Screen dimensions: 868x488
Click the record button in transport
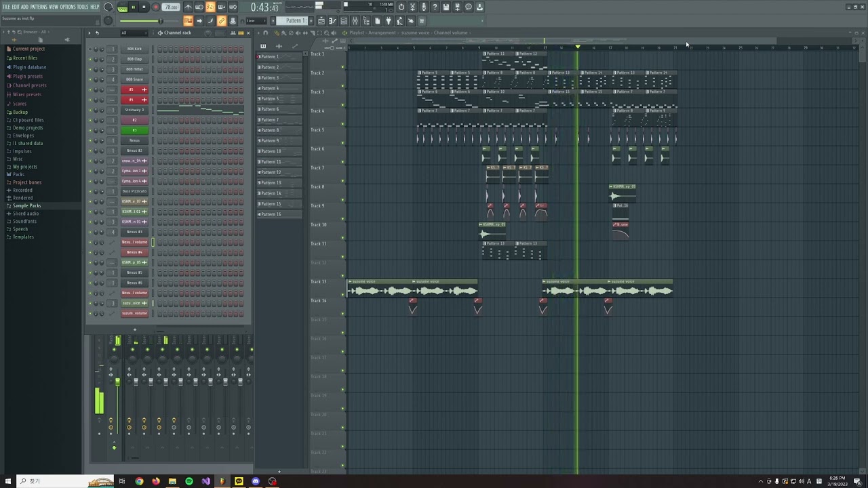pos(155,7)
